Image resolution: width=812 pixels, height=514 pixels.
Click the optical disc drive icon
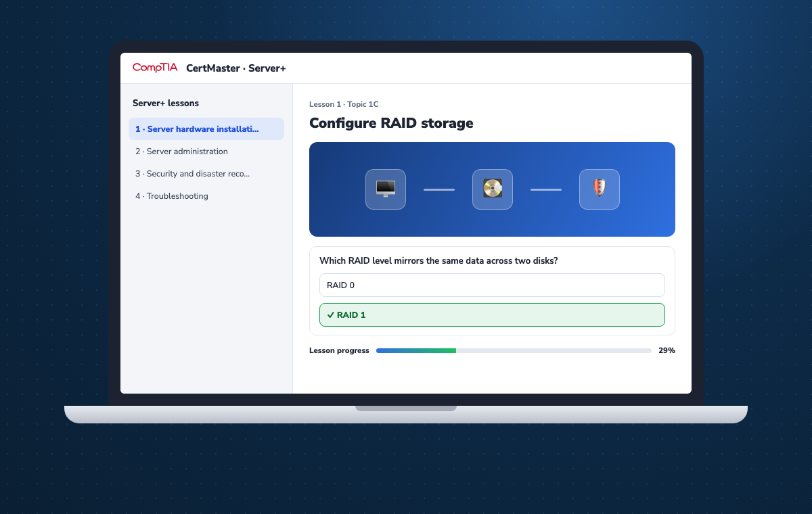coord(493,189)
